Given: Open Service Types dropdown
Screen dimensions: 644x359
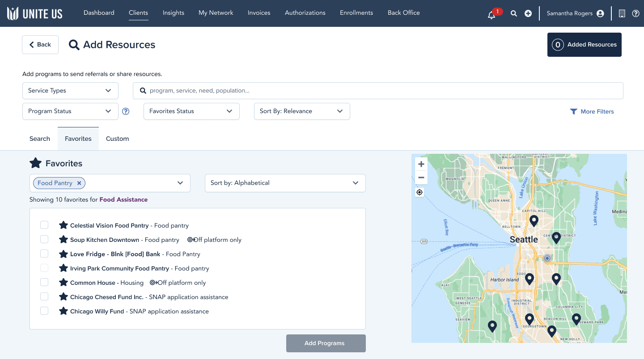Looking at the screenshot, I should 70,91.
